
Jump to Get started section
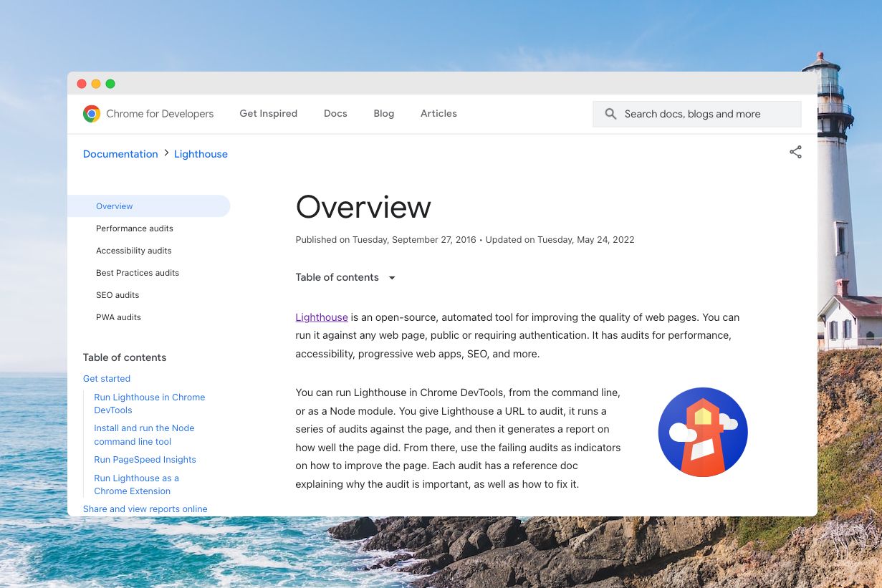click(107, 378)
